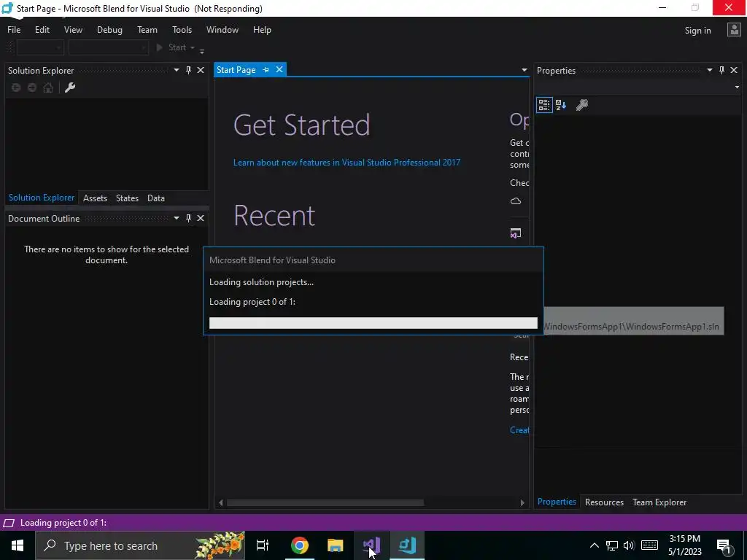
Task: Click the Type here to search box
Action: coord(141,545)
